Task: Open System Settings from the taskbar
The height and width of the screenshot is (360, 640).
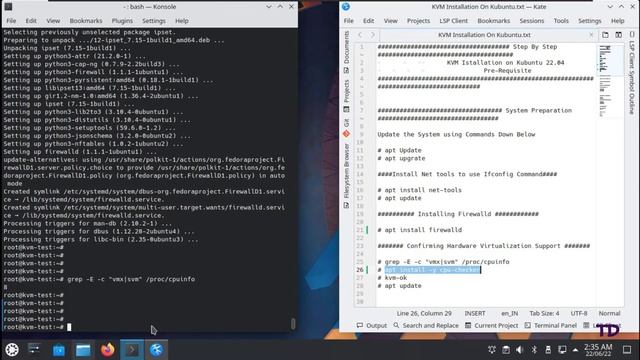Action: click(34, 350)
